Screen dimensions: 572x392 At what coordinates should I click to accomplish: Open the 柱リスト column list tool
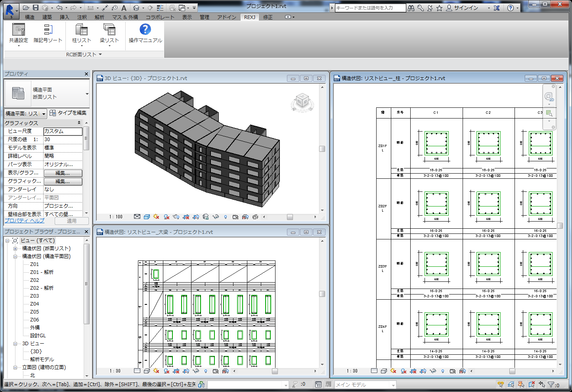point(82,35)
